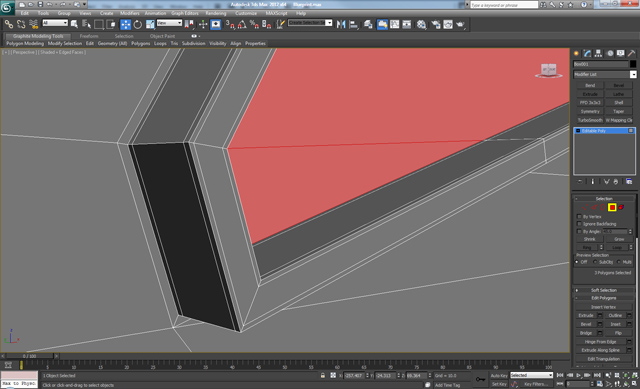This screenshot has width=640, height=389.
Task: Open the Customize menu
Action: click(x=246, y=13)
